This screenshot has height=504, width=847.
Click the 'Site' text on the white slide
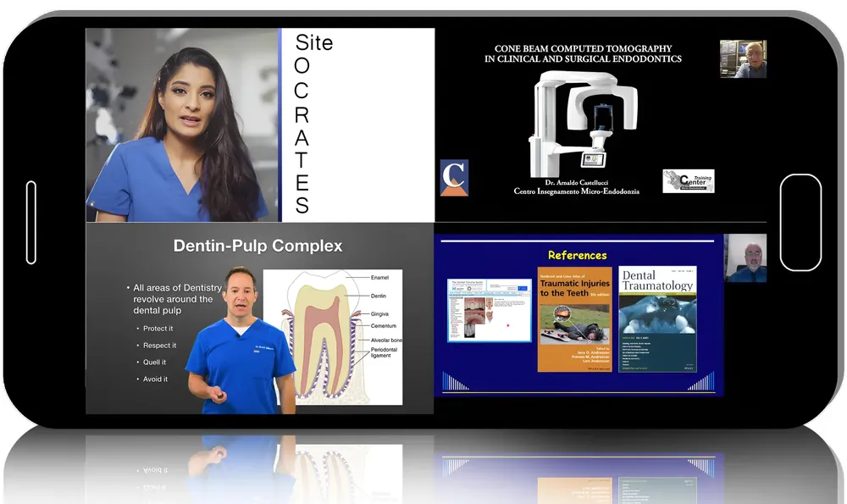[x=314, y=42]
